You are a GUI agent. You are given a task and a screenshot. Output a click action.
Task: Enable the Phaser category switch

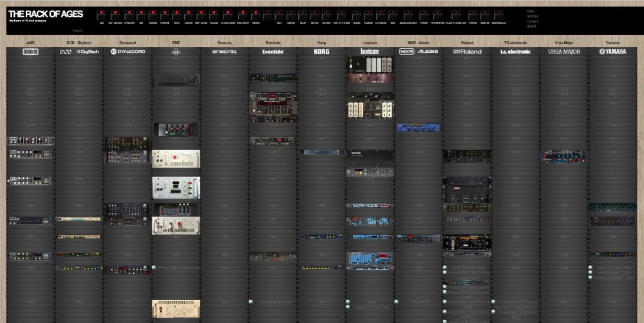pos(424,15)
